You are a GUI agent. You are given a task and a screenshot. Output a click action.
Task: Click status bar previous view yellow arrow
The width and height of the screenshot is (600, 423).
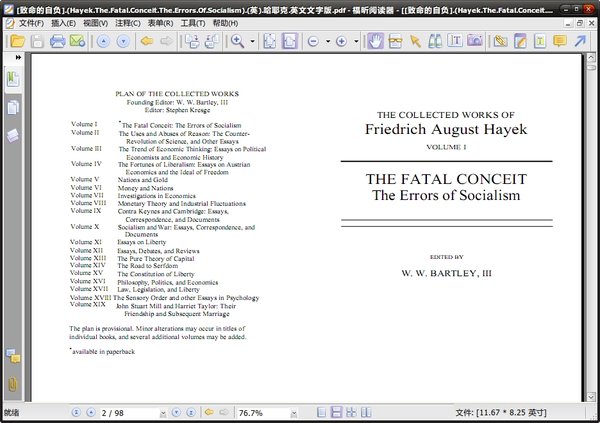tap(209, 412)
